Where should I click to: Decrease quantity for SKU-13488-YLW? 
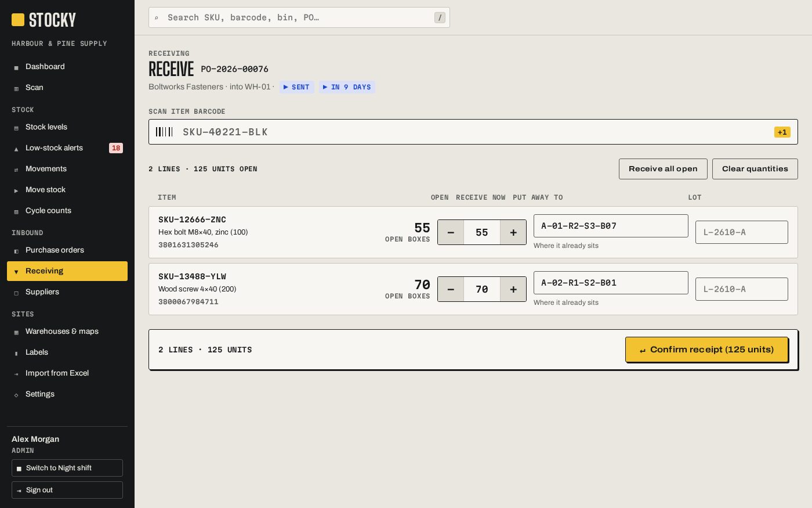point(451,289)
